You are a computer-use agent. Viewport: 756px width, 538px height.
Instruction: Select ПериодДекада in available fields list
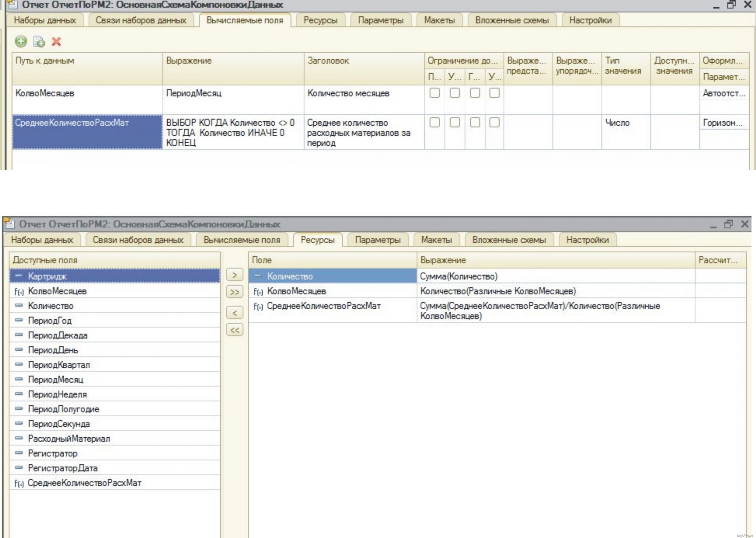[x=115, y=335]
